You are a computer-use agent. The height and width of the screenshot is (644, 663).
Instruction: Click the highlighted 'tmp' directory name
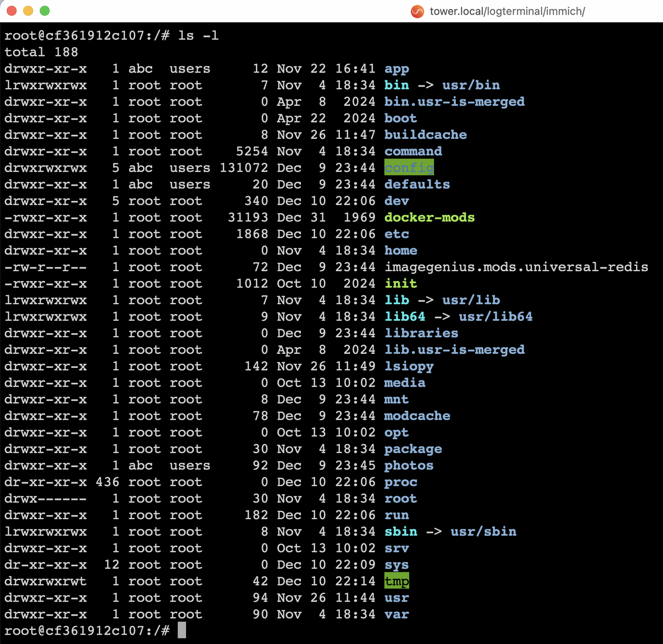[x=397, y=581]
